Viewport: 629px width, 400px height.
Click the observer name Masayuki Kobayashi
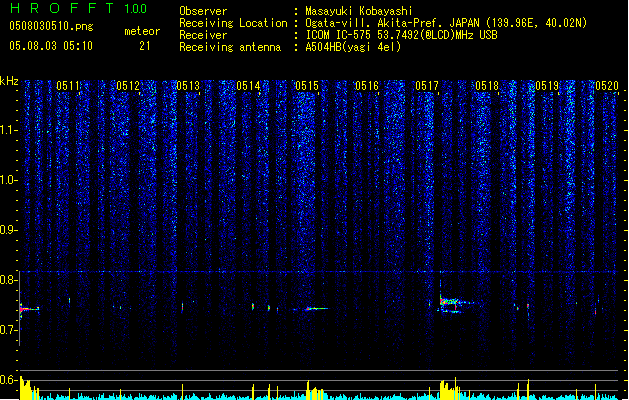pyautogui.click(x=359, y=11)
